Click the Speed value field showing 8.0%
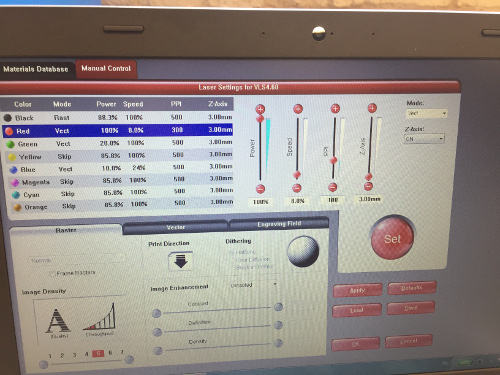Viewport: 500px width, 375px height. pyautogui.click(x=297, y=201)
